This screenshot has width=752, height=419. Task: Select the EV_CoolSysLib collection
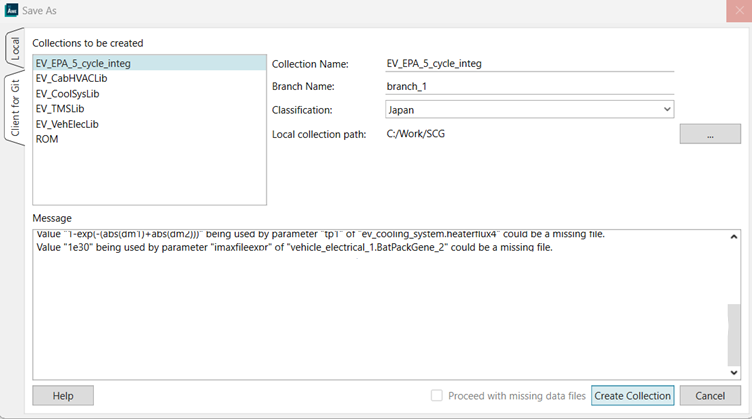tap(149, 93)
